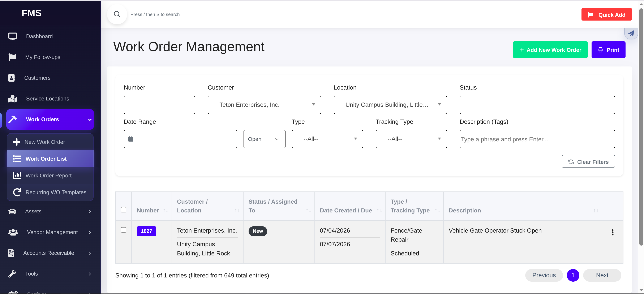644x294 pixels.
Task: Click the Date Range input field
Action: click(180, 139)
